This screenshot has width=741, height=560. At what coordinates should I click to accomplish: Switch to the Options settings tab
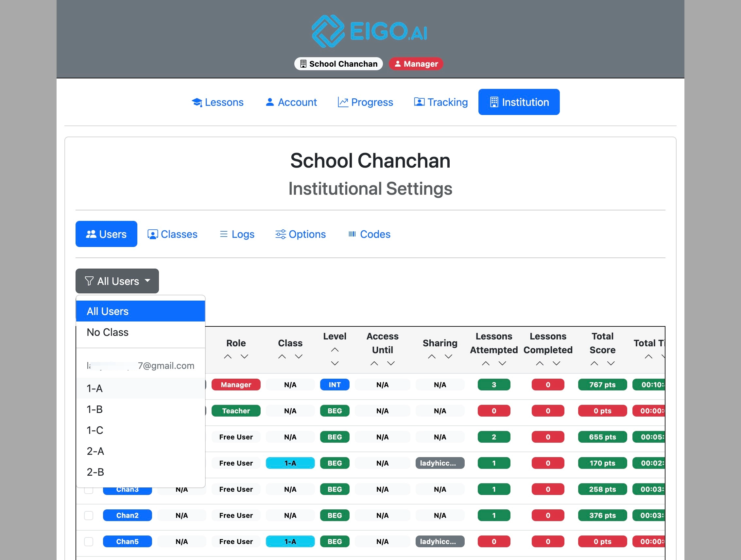point(301,234)
